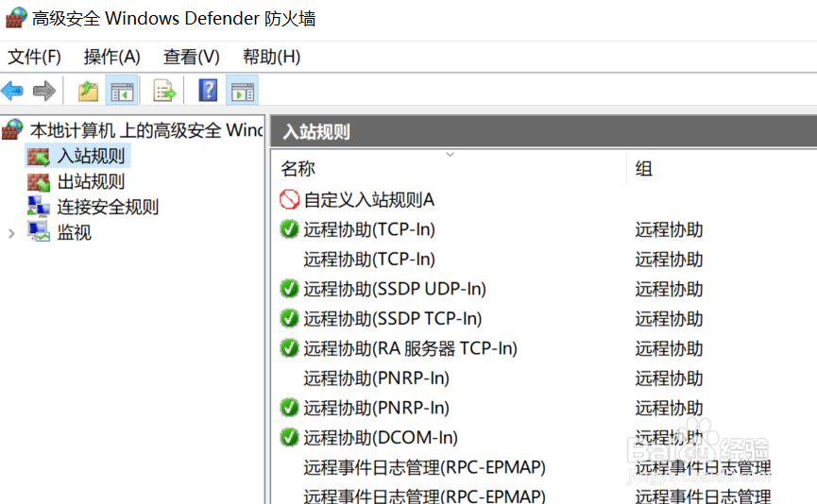Click the 入站规则 brick wall icon in tree
This screenshot has height=504, width=817.
pyautogui.click(x=38, y=156)
